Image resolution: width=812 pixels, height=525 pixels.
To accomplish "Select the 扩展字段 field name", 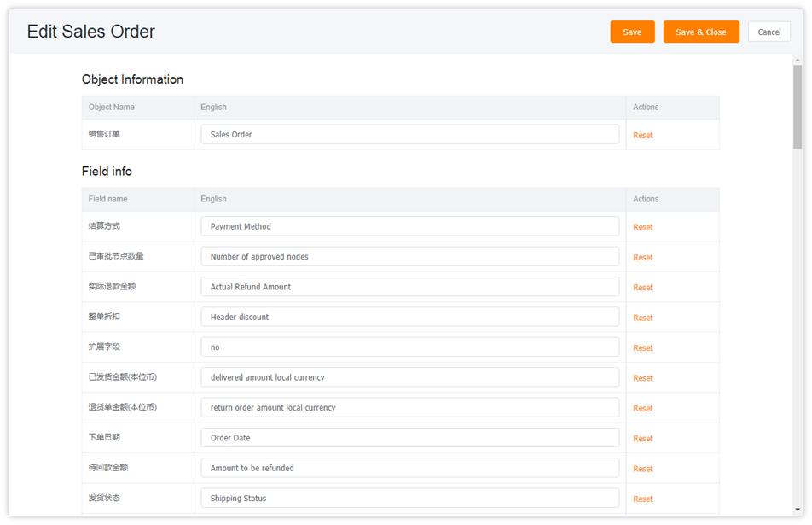I will (x=104, y=347).
